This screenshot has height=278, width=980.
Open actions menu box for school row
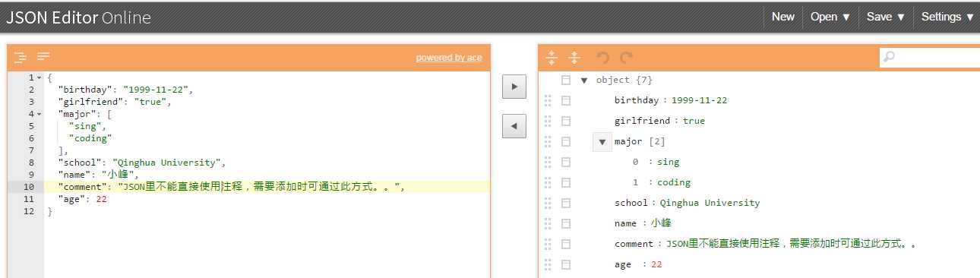(x=565, y=203)
